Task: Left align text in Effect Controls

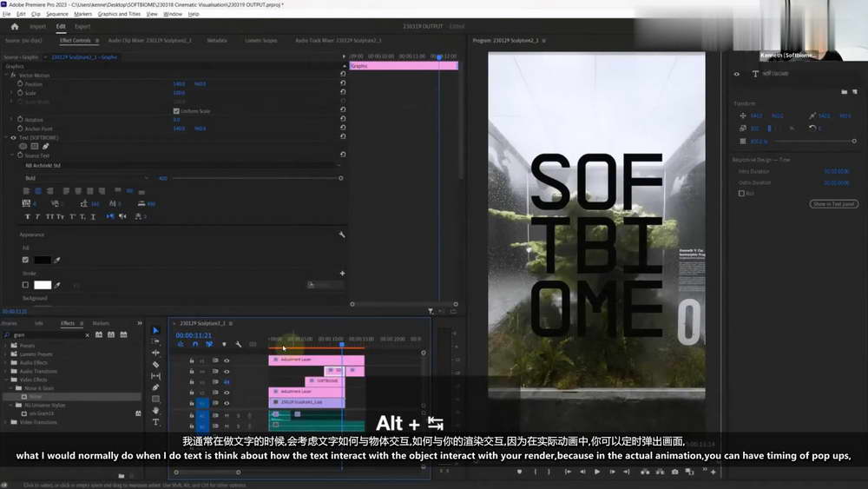Action: [27, 191]
